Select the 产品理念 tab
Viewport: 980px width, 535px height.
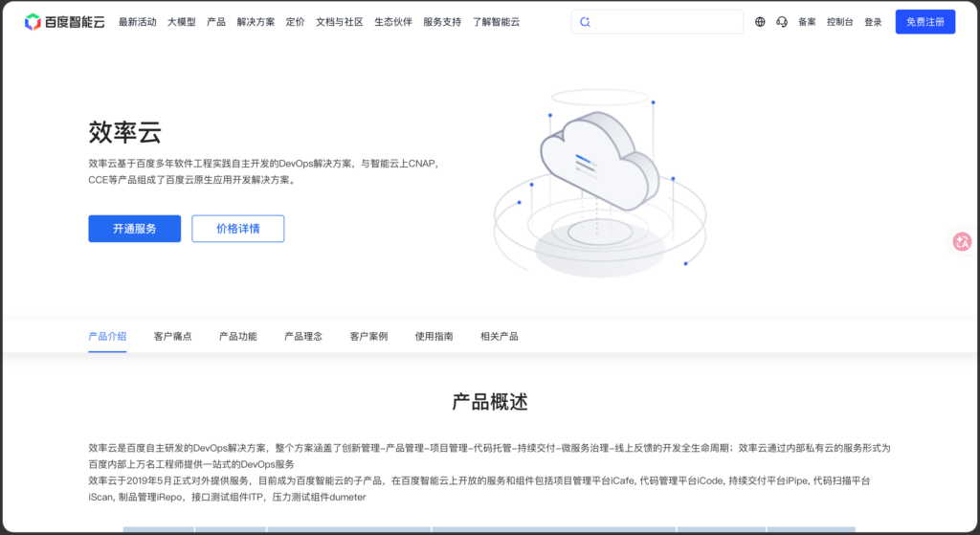pos(303,336)
